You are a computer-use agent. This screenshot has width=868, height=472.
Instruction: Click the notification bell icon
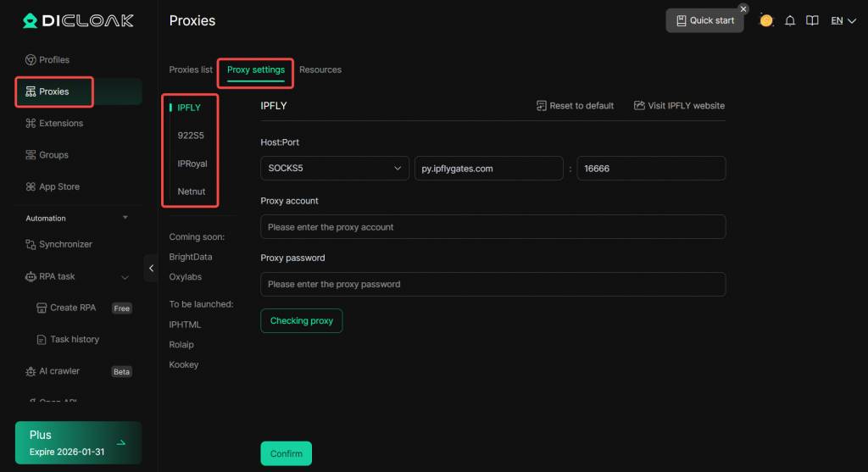pos(790,20)
